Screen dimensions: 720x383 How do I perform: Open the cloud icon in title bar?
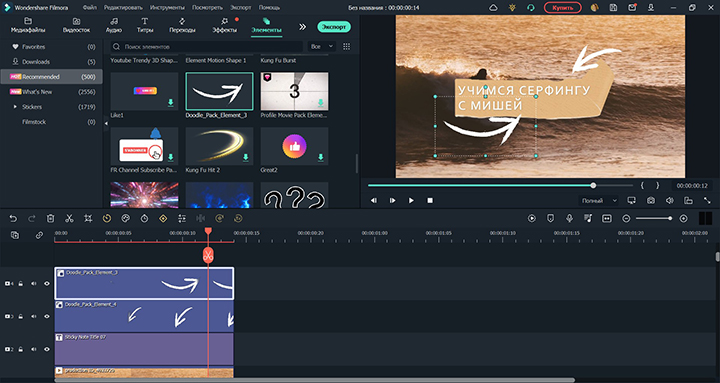coord(493,8)
